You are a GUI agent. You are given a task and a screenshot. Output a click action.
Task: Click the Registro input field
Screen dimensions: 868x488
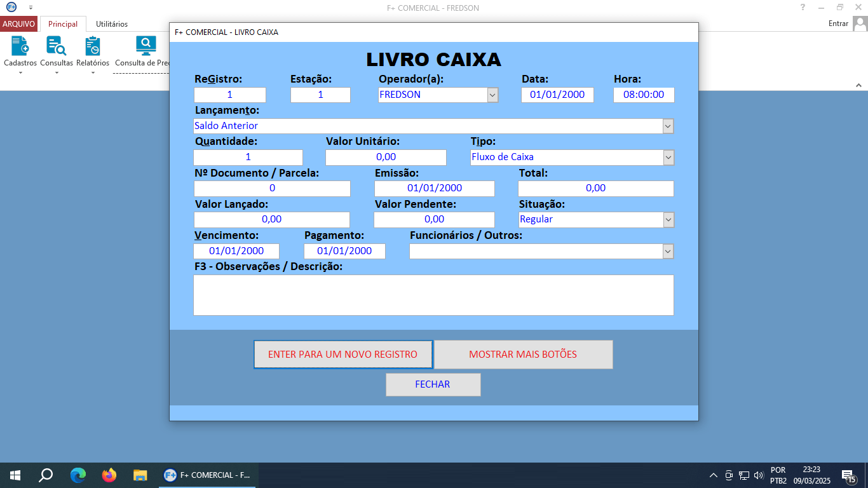click(230, 95)
